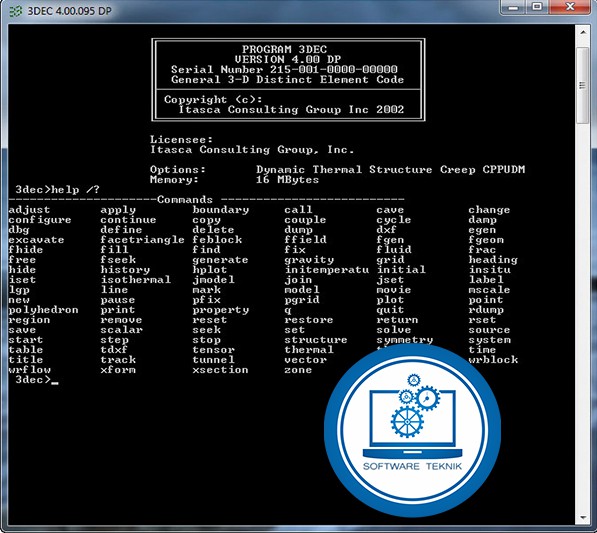This screenshot has width=597, height=533.
Task: Click the 'generate' command
Action: (x=220, y=260)
